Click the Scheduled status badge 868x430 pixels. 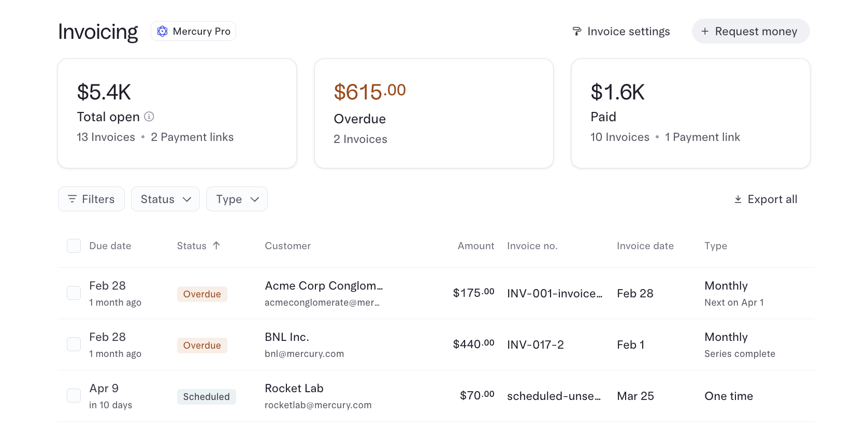click(x=207, y=397)
